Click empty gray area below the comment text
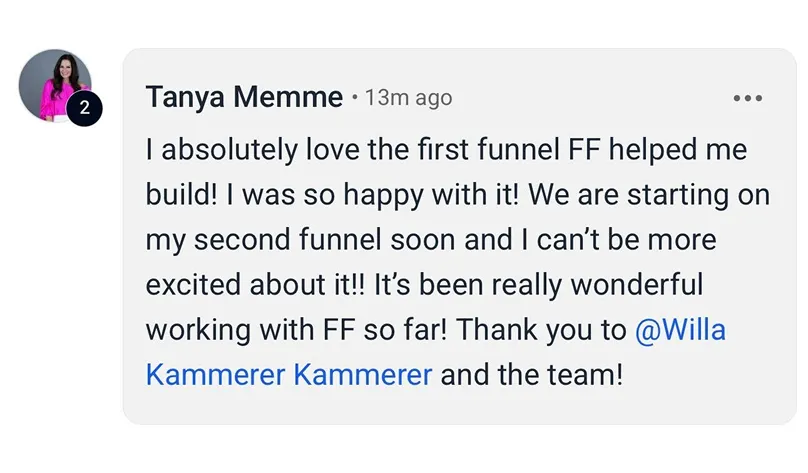This screenshot has width=808, height=473. pyautogui.click(x=459, y=408)
